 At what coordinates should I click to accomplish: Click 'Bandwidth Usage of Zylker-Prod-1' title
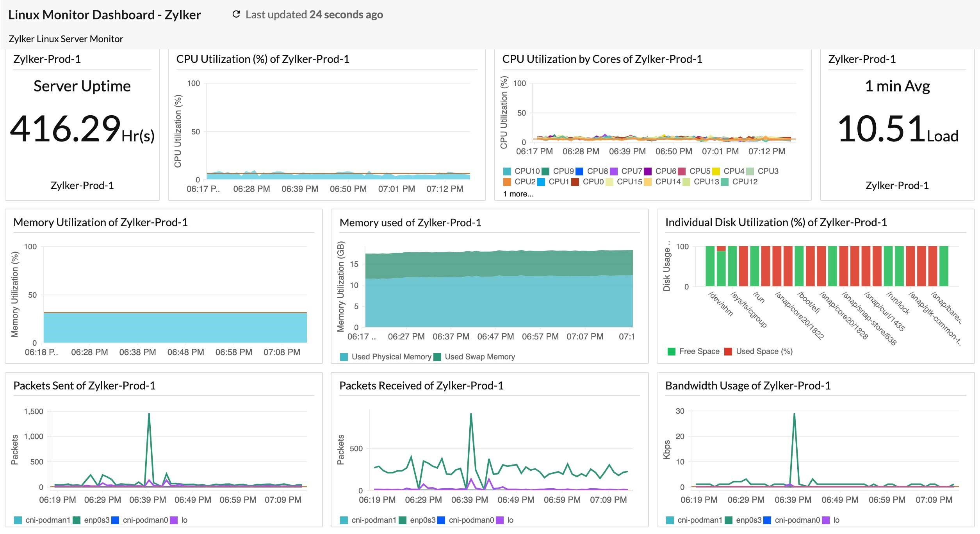748,386
